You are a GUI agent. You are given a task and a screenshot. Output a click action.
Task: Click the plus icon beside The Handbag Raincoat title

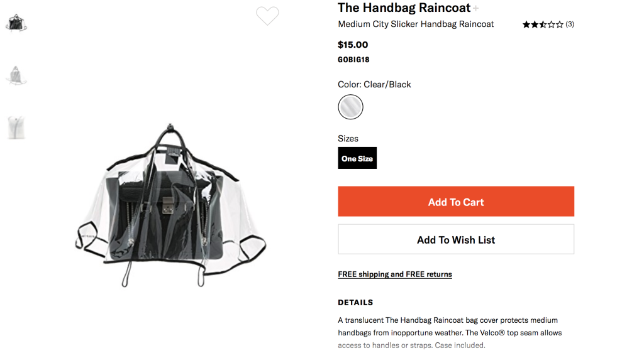(x=475, y=8)
